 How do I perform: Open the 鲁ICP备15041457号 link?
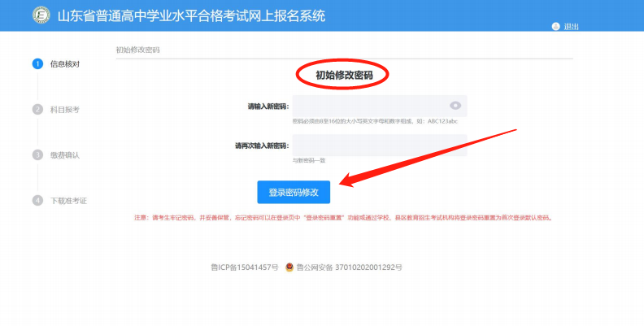pos(245,267)
